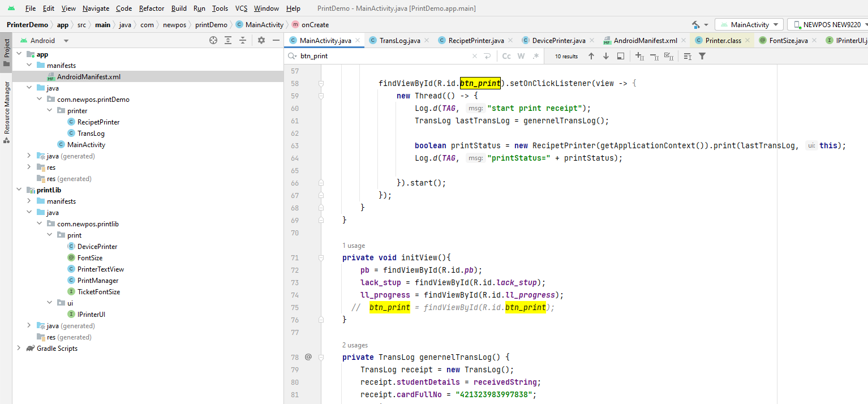868x404 pixels.
Task: Unselect occurrence icon in search bar
Action: pos(654,56)
